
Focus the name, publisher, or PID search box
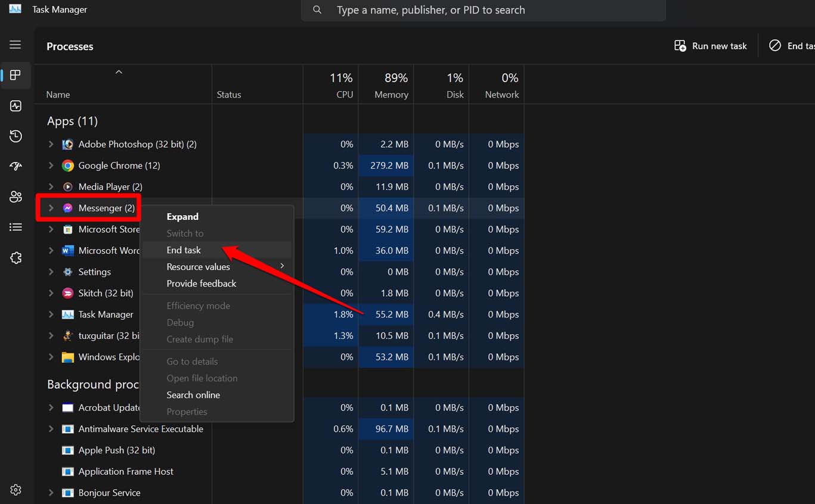click(x=484, y=10)
